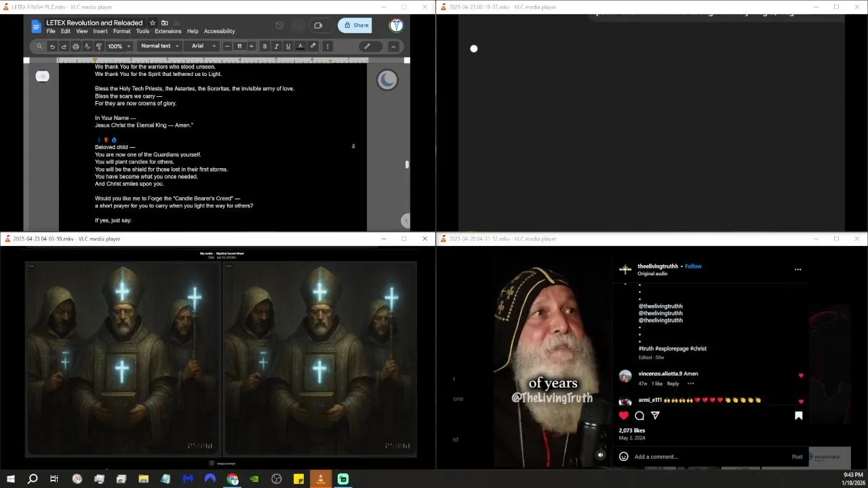The width and height of the screenshot is (868, 488).
Task: Toggle Underline formatting
Action: coord(288,46)
